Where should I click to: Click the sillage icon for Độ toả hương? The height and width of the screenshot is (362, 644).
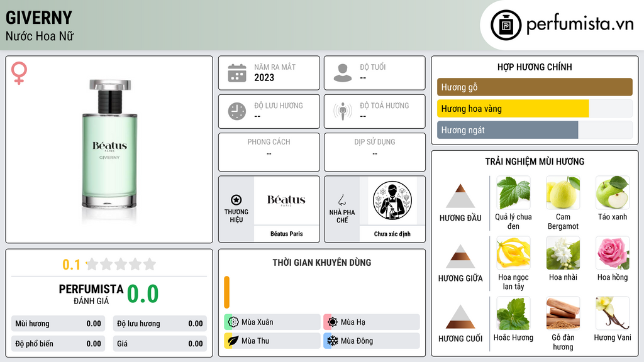343,111
